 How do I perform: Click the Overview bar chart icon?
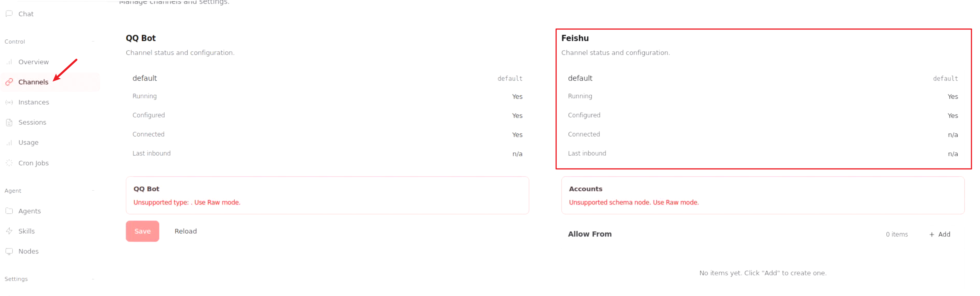click(9, 62)
